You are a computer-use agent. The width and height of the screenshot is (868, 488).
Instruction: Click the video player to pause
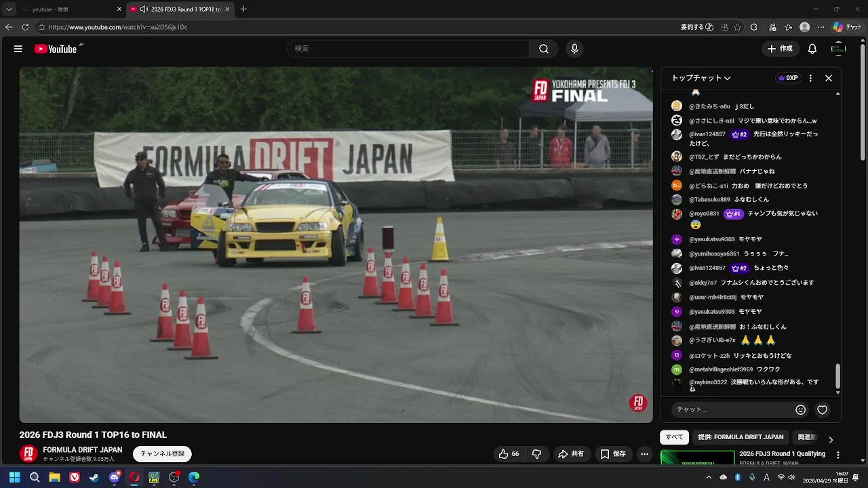(x=336, y=244)
